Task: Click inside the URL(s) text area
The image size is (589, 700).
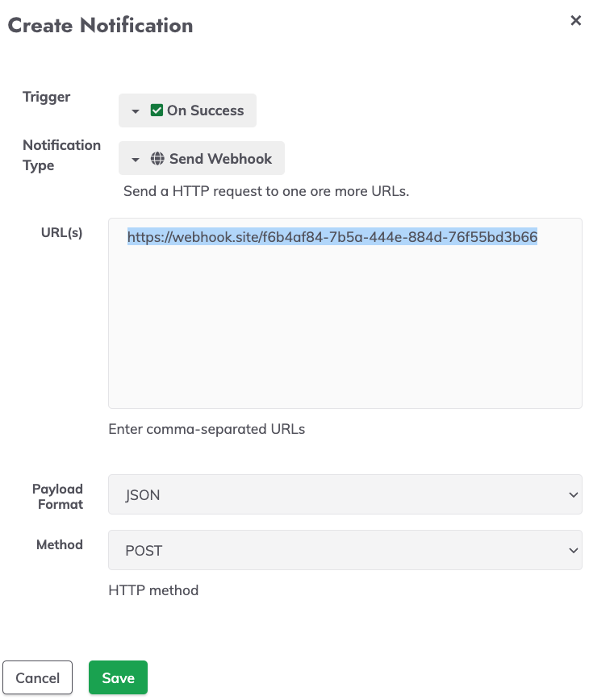Action: 345,313
